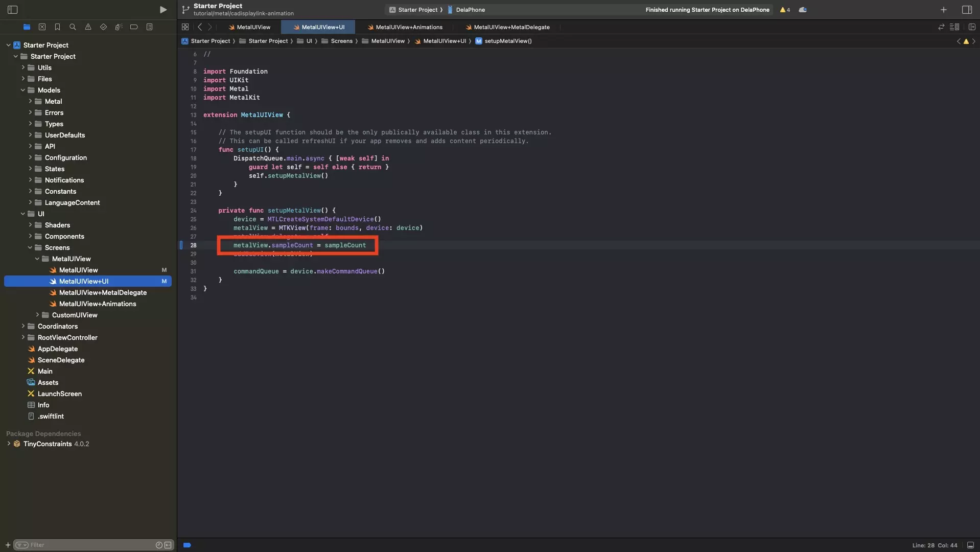The image size is (980, 552).
Task: Jump to previous issue arrow
Action: [959, 41]
